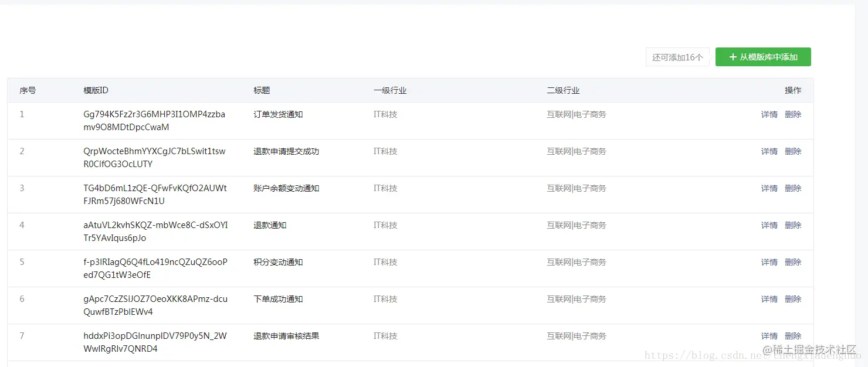This screenshot has height=367, width=868.
Task: Select template ID starting with aAtuVL2kvhSKQZ
Action: click(155, 232)
